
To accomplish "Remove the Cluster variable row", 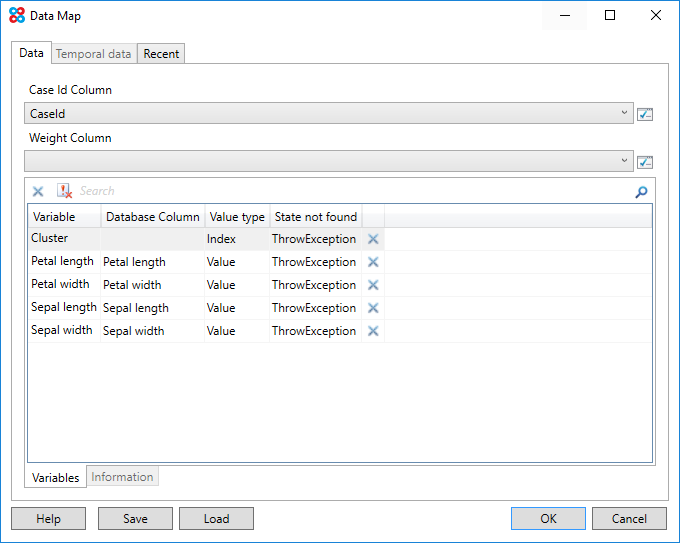I will pos(373,239).
